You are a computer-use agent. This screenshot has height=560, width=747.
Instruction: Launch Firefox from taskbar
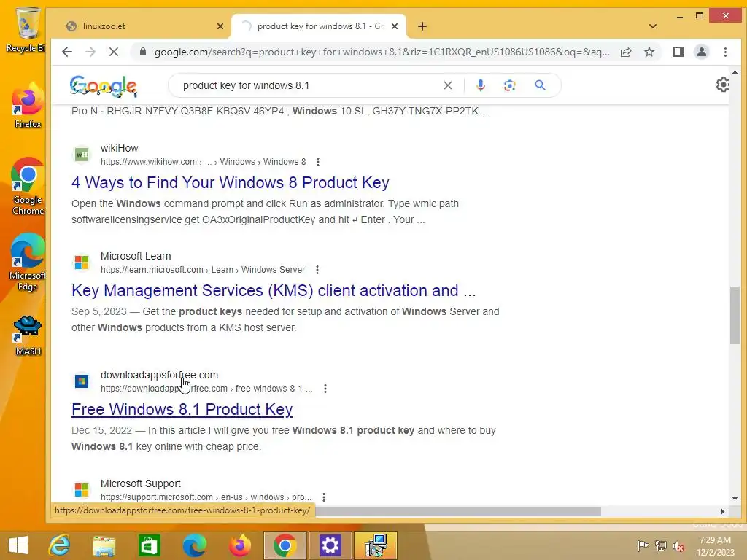click(239, 545)
